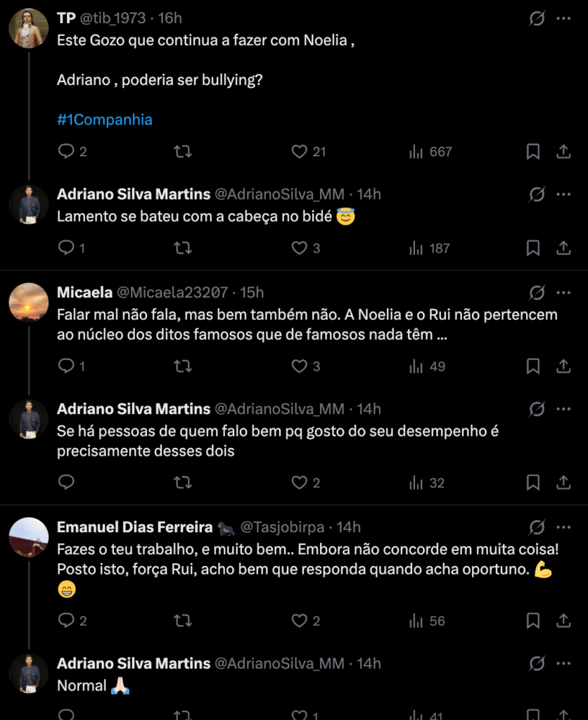Share Emanuel Dias Ferreira's tweet
Viewport: 588px width, 720px height.
pos(563,621)
